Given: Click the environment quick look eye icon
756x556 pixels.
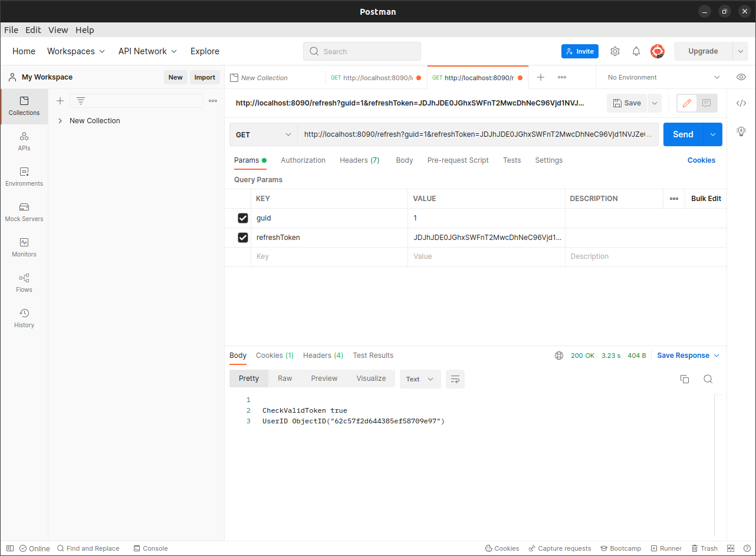Looking at the screenshot, I should pyautogui.click(x=741, y=77).
